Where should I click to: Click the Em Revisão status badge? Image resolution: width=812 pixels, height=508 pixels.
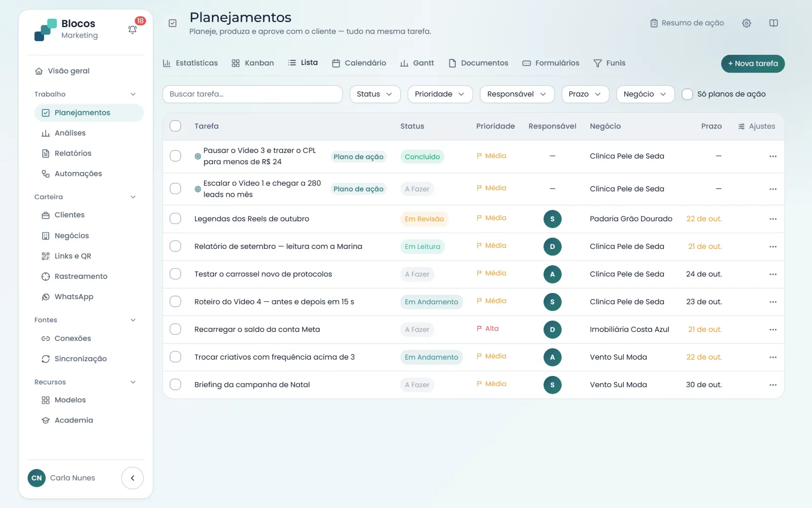click(424, 219)
